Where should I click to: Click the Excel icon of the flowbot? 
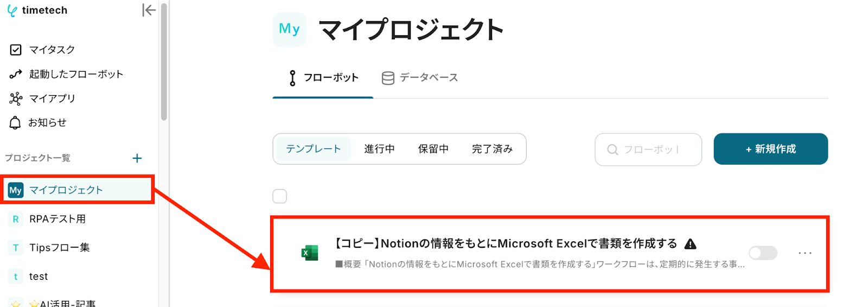310,253
